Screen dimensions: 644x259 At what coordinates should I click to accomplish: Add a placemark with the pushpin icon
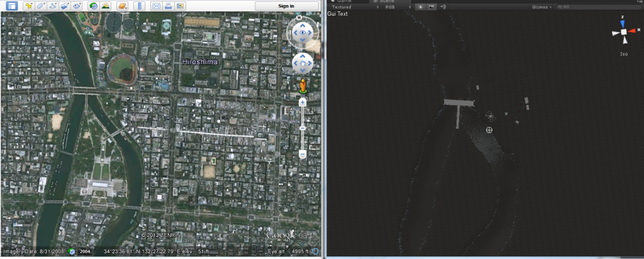click(28, 6)
